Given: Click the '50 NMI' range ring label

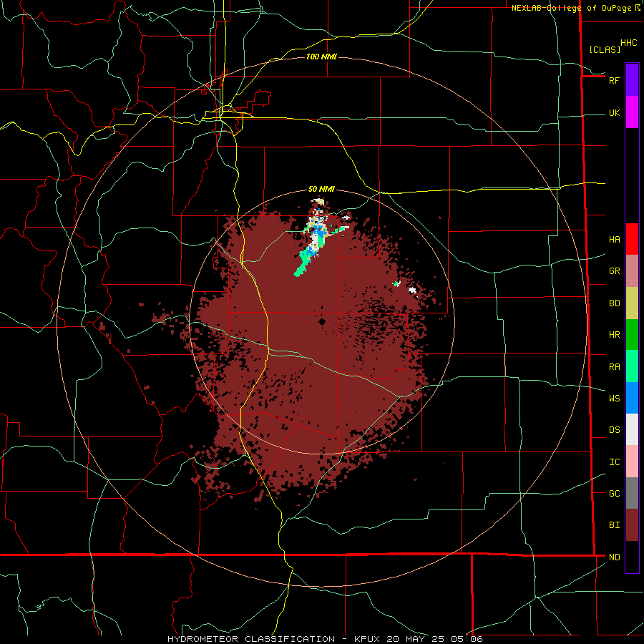Looking at the screenshot, I should click(x=321, y=189).
